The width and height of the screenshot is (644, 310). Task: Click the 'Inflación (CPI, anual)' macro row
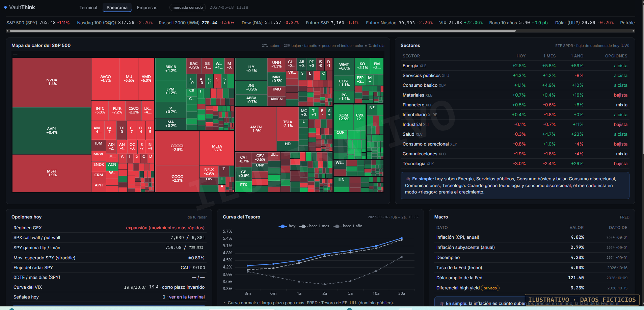(x=532, y=237)
